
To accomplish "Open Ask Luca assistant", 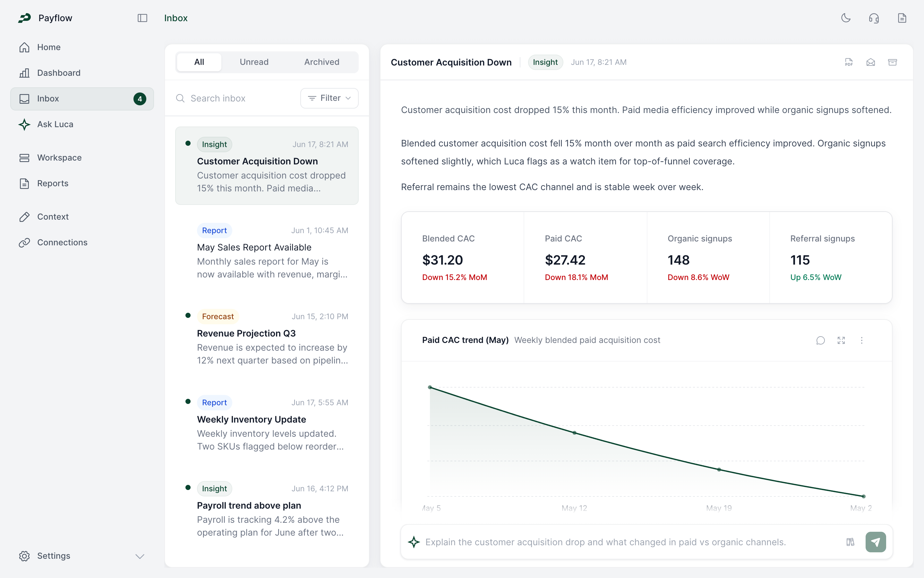I will pos(82,124).
